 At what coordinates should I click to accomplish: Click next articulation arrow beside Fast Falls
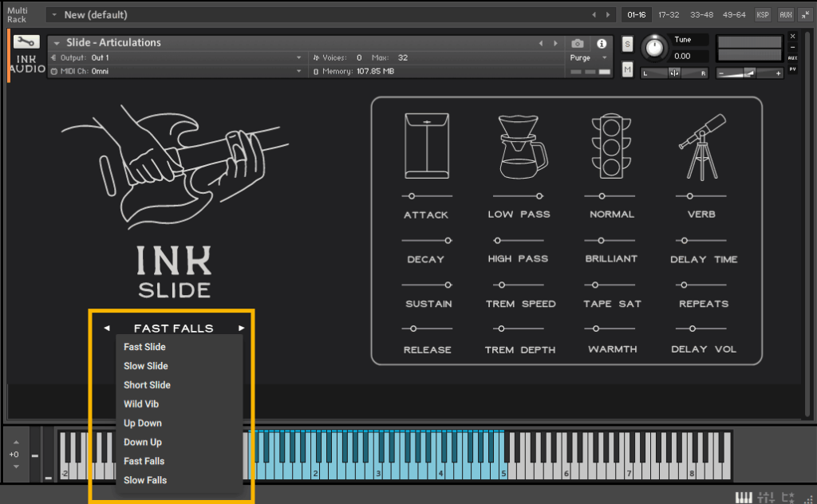tap(242, 328)
